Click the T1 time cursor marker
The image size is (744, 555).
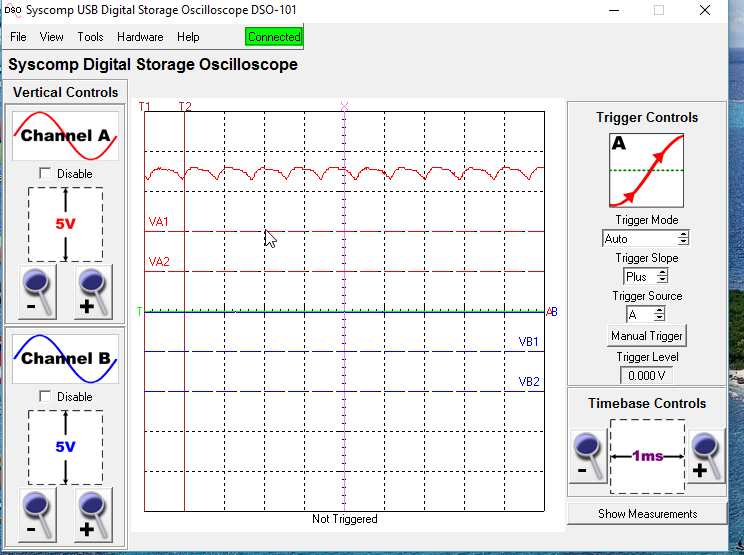pos(144,106)
